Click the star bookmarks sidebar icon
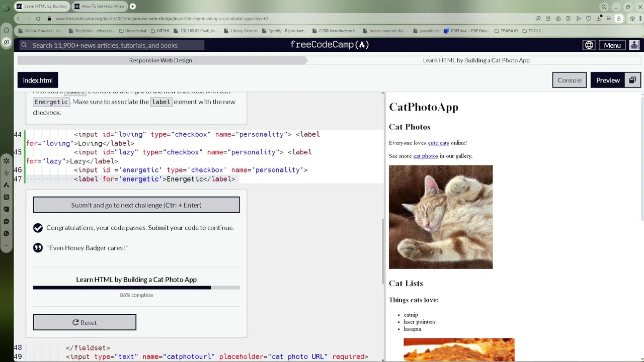This screenshot has width=644, height=362. 6,30
